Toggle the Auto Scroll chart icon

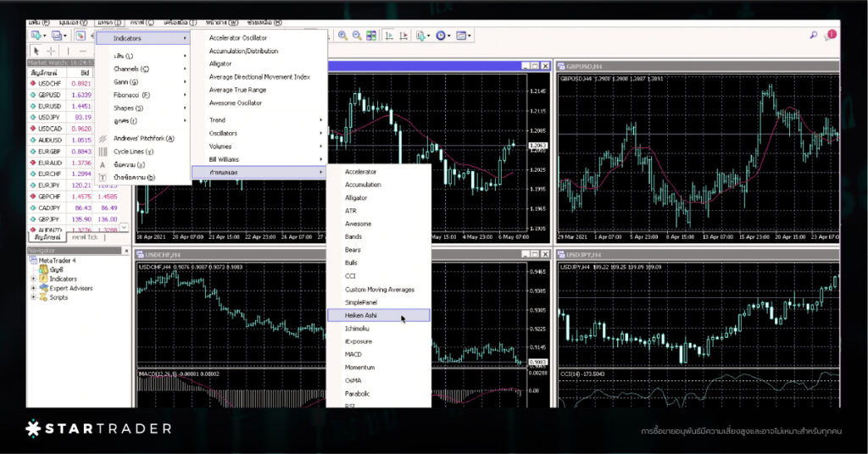(x=389, y=36)
